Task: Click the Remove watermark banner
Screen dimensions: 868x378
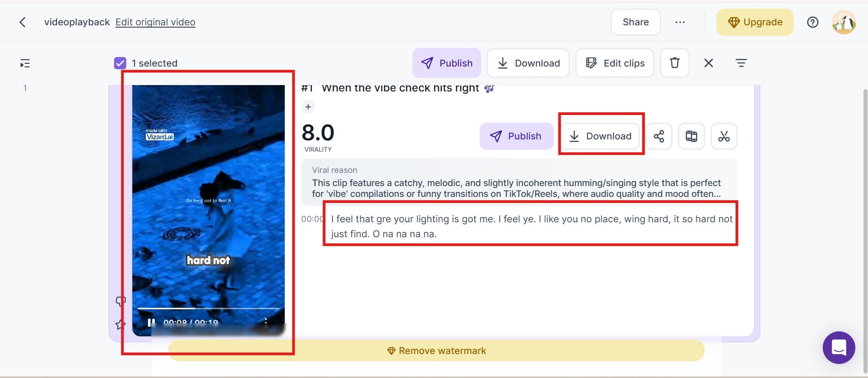Action: tap(436, 351)
